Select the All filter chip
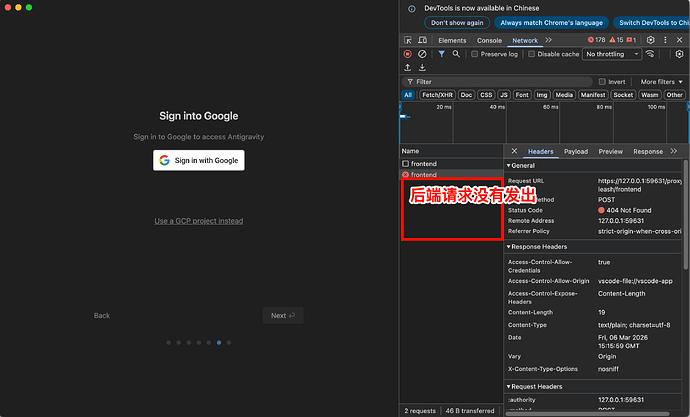This screenshot has height=417, width=690. (408, 95)
